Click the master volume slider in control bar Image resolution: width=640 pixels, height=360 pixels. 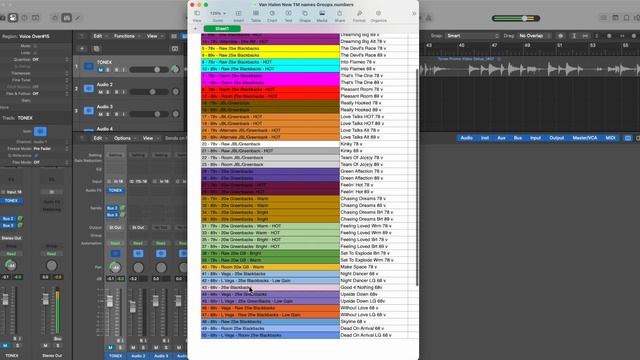coord(516,18)
